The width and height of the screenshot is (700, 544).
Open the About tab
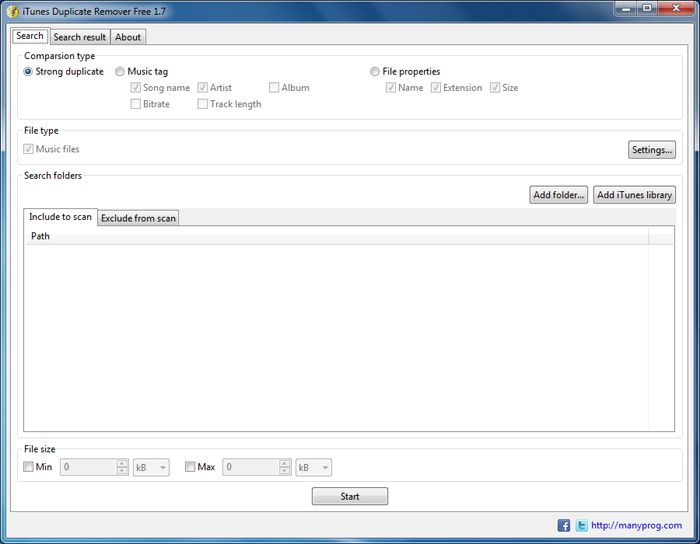128,37
